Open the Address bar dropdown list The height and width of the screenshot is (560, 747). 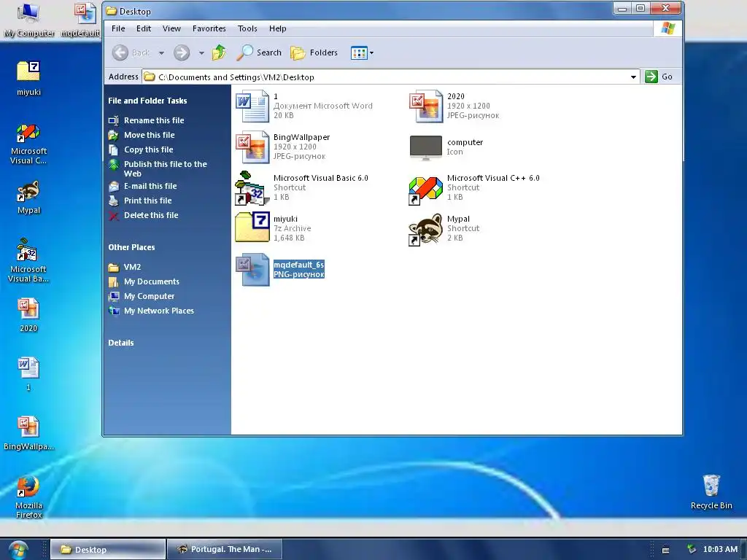point(633,77)
